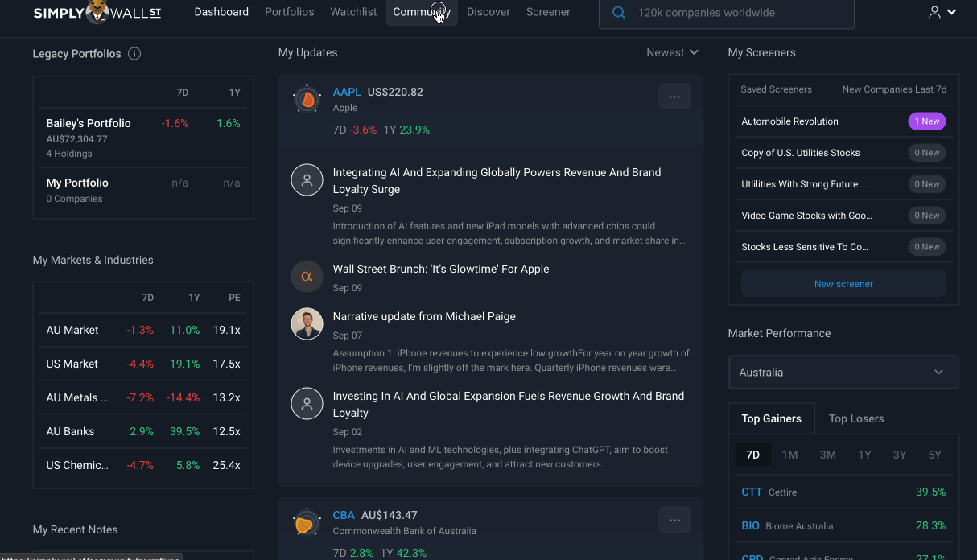Click the New screener button
The width and height of the screenshot is (977, 560).
(843, 284)
